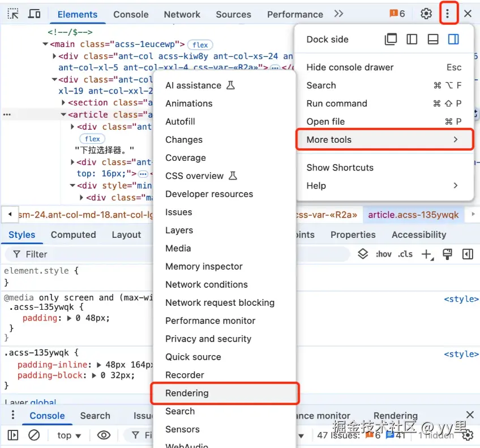Select Show Shortcuts
This screenshot has width=480, height=448.
coord(385,168)
